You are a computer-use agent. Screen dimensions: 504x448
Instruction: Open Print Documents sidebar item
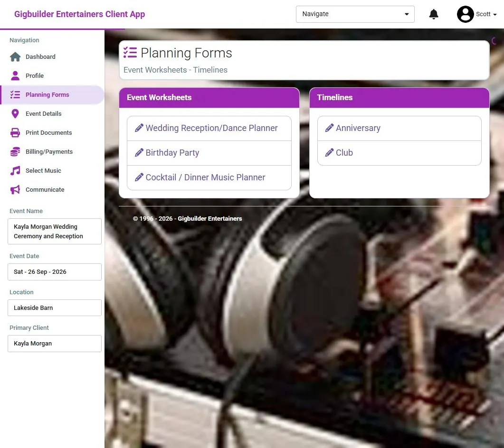pyautogui.click(x=52, y=132)
